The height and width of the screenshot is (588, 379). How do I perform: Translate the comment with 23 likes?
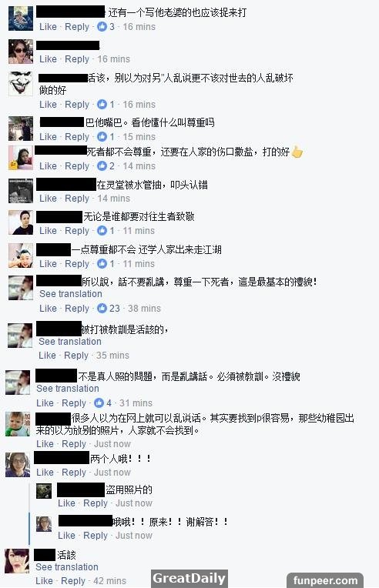[71, 294]
